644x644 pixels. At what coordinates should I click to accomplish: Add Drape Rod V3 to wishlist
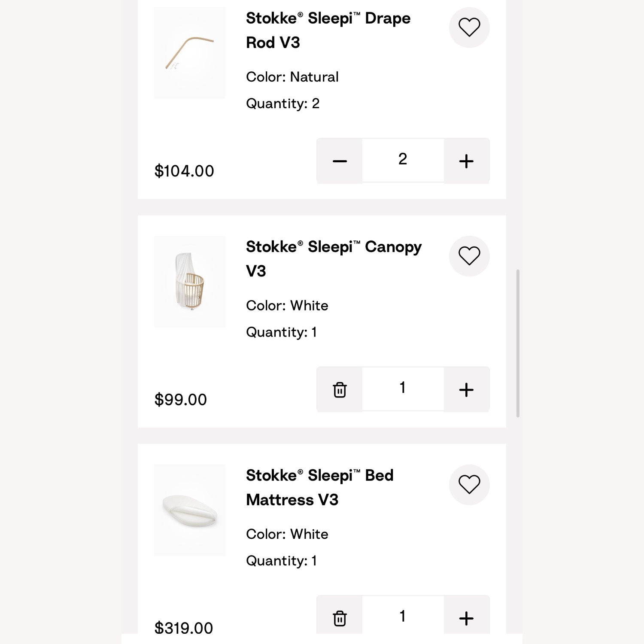click(469, 27)
